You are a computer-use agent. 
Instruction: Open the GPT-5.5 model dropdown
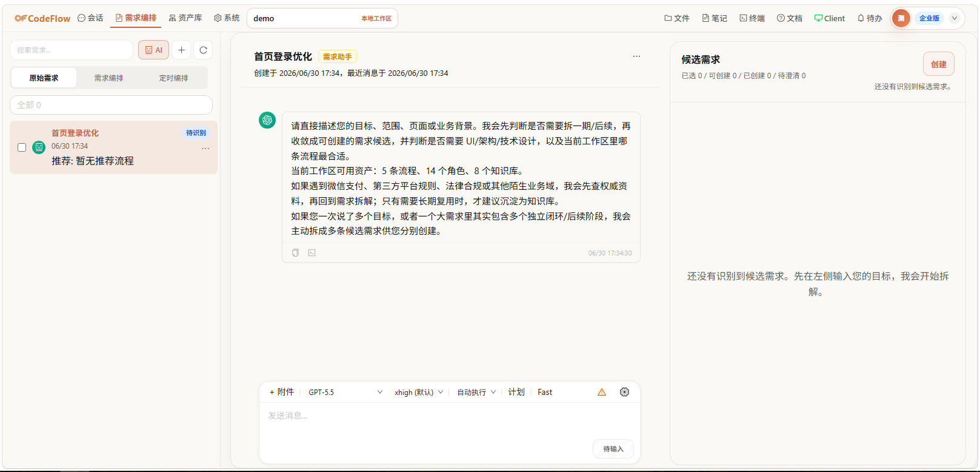point(345,392)
